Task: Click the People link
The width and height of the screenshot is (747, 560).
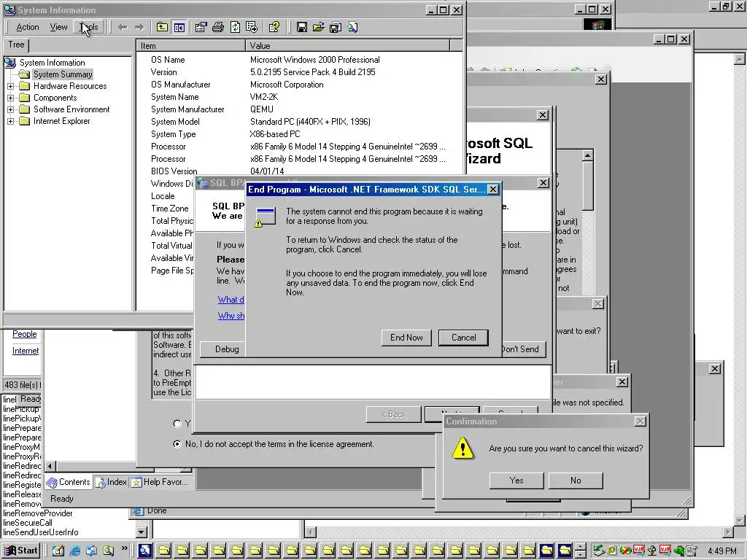Action: pyautogui.click(x=25, y=334)
